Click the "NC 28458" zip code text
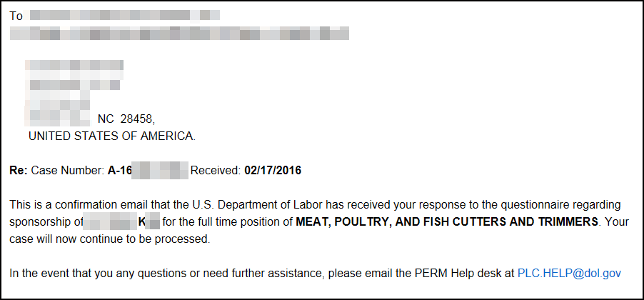Screen dimensions: 644x300 126,119
